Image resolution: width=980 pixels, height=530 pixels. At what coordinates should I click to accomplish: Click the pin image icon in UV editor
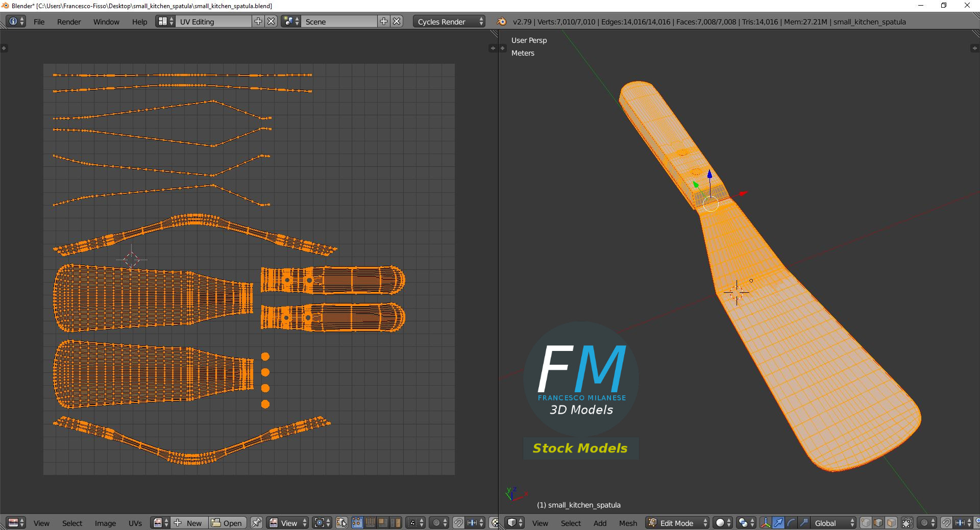256,523
